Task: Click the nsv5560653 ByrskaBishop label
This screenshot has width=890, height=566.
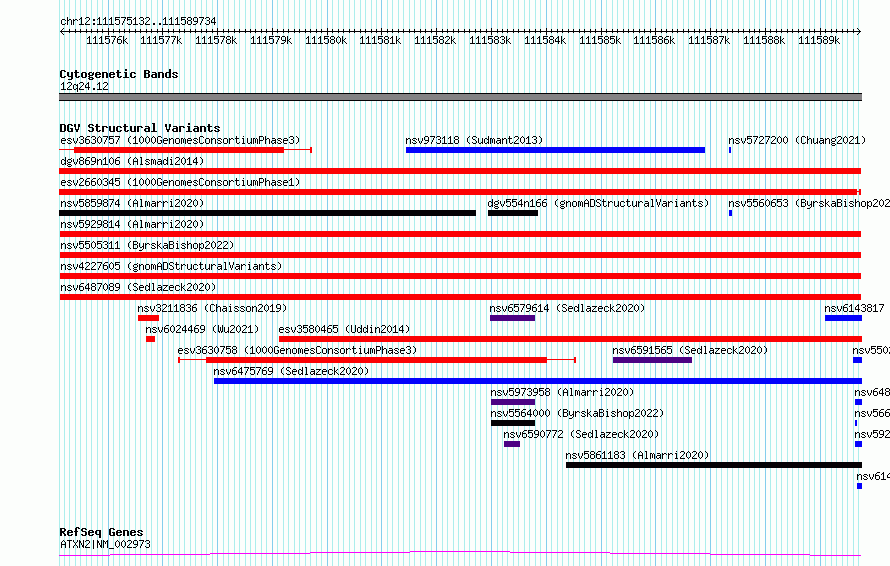Action: tap(809, 203)
